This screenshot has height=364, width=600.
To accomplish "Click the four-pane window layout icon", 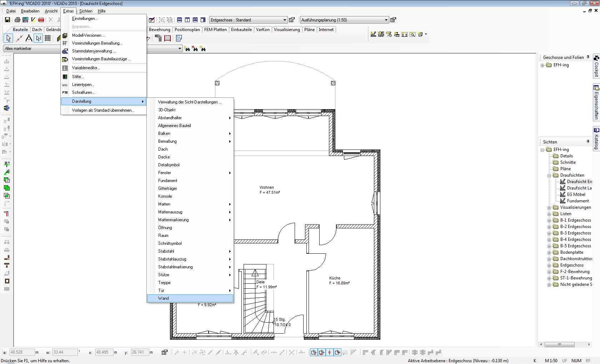I will [x=195, y=20].
